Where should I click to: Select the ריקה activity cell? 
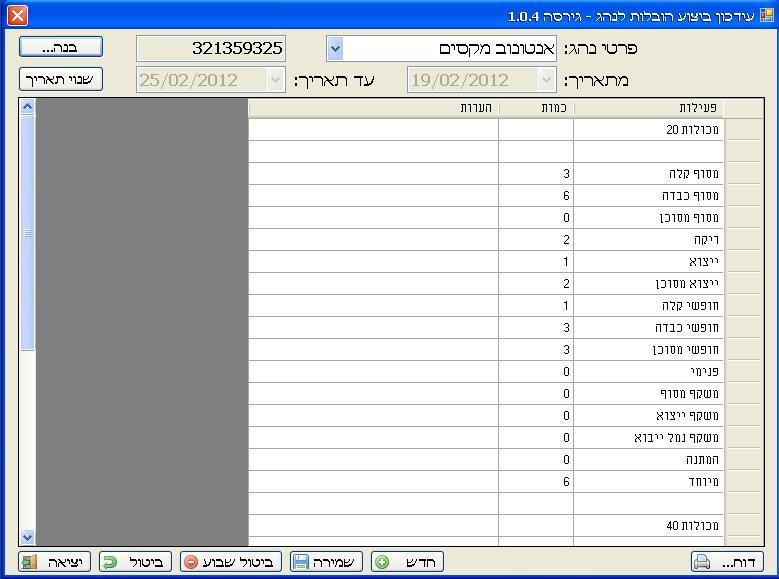point(648,240)
